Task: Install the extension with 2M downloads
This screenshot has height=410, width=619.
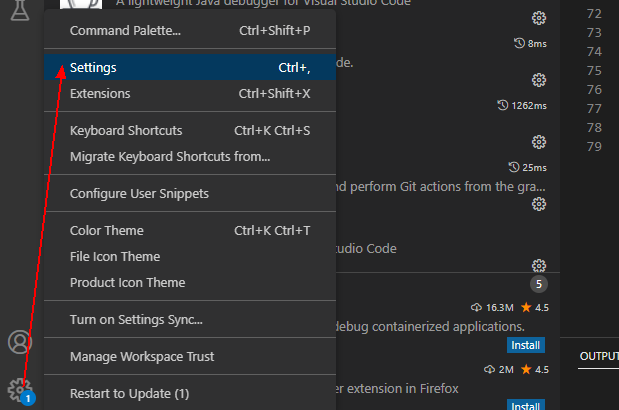Action: point(525,406)
